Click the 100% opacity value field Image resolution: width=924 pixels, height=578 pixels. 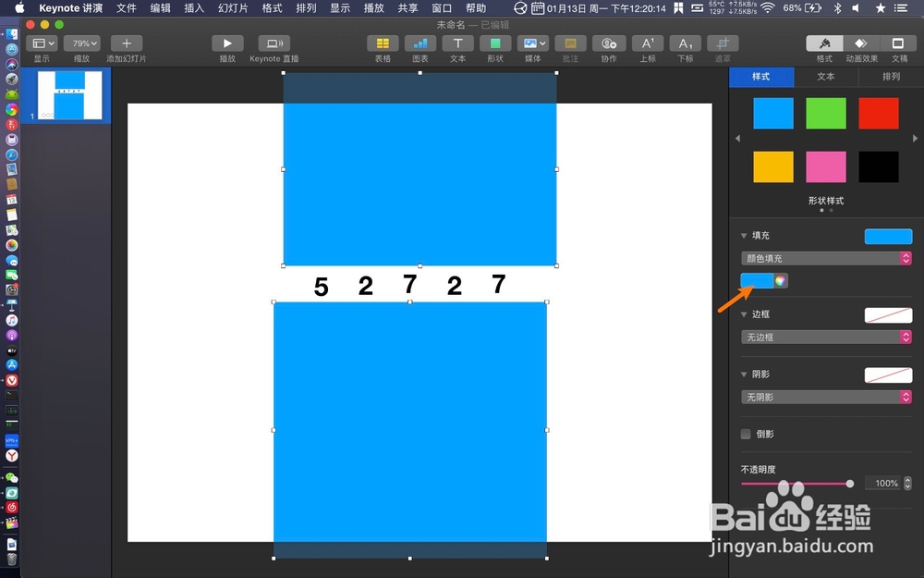(x=882, y=483)
